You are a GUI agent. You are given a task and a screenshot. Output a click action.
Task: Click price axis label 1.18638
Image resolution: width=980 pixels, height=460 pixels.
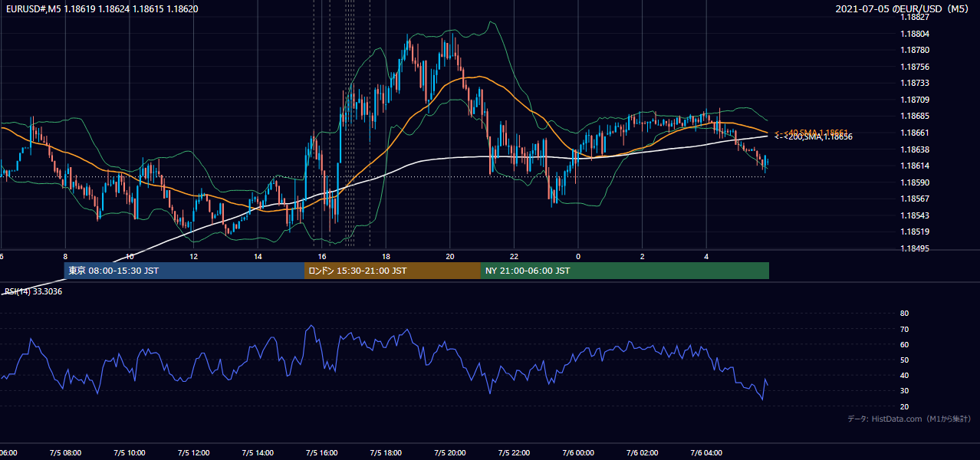[x=915, y=149]
